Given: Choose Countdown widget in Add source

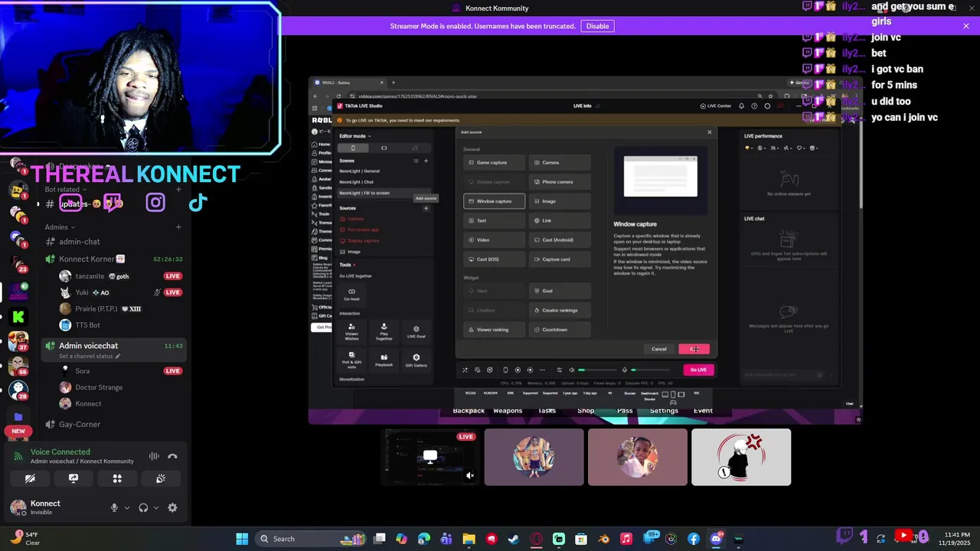Looking at the screenshot, I should (560, 330).
